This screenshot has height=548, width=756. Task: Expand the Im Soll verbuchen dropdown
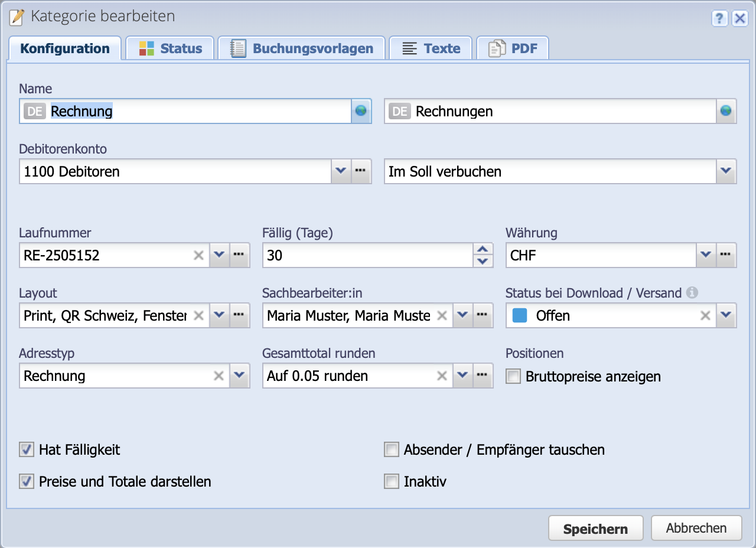coord(726,171)
